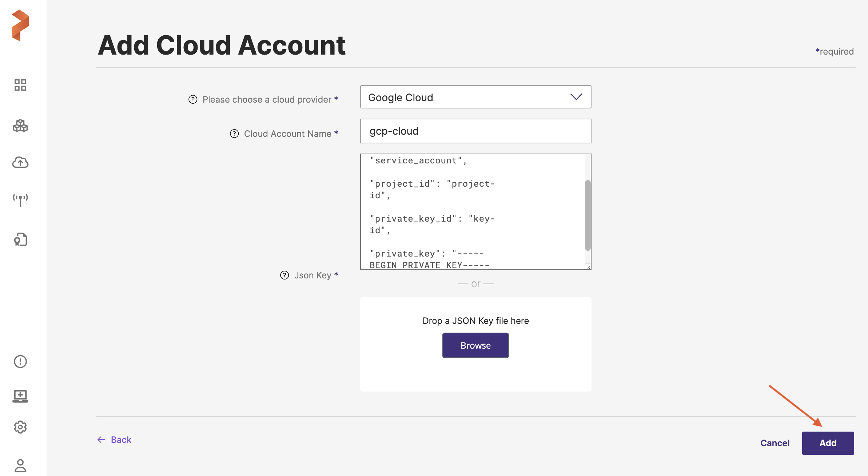
Task: Open the clusters cubes icon
Action: point(20,126)
